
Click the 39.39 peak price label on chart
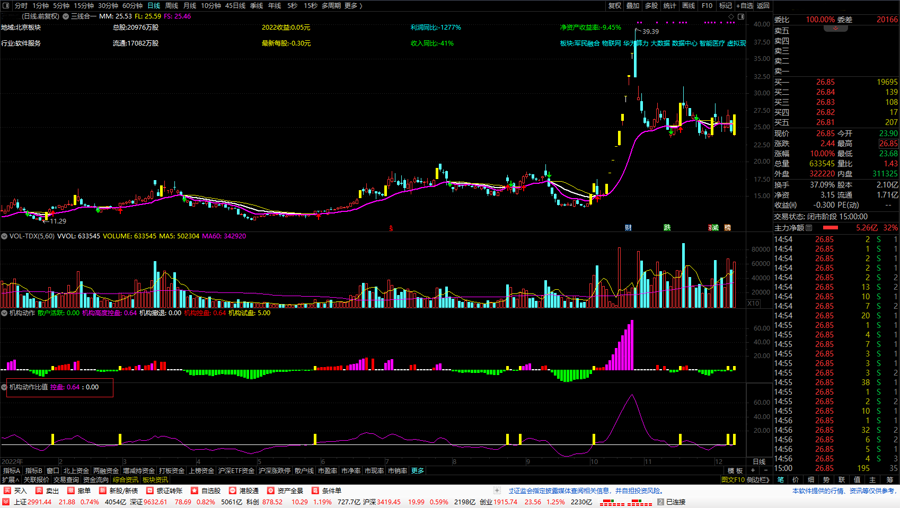[650, 32]
